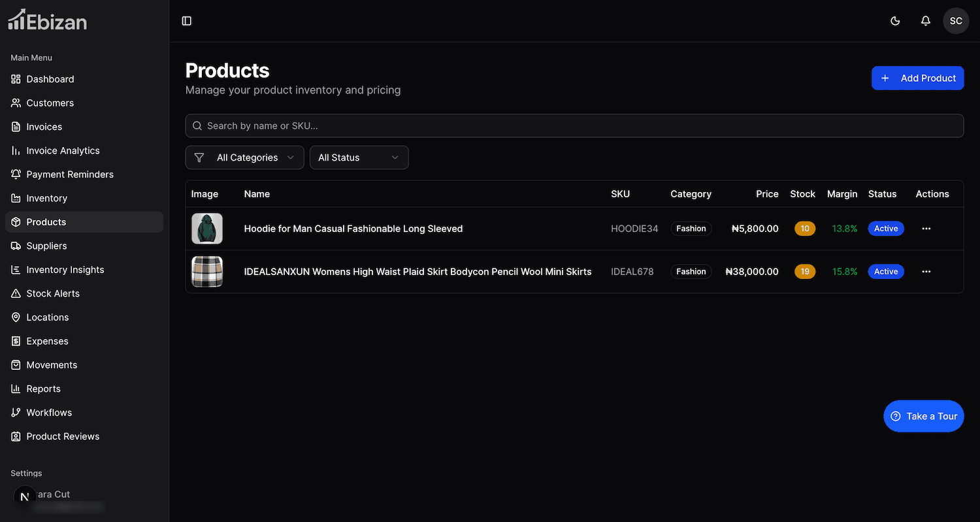Click the Hoodie product thumbnail
The height and width of the screenshot is (522, 980).
coord(207,229)
